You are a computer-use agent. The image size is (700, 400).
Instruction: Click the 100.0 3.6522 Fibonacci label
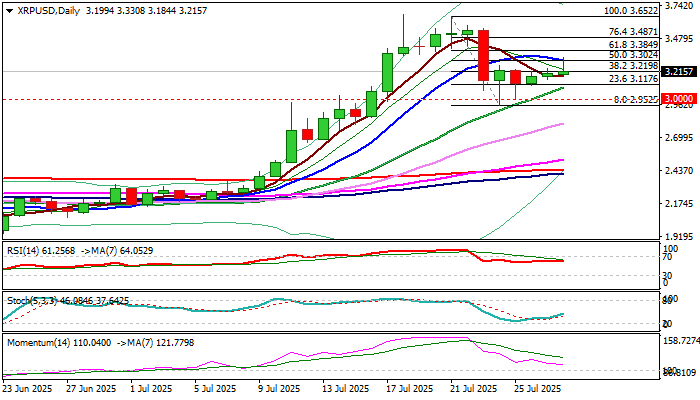(x=631, y=11)
